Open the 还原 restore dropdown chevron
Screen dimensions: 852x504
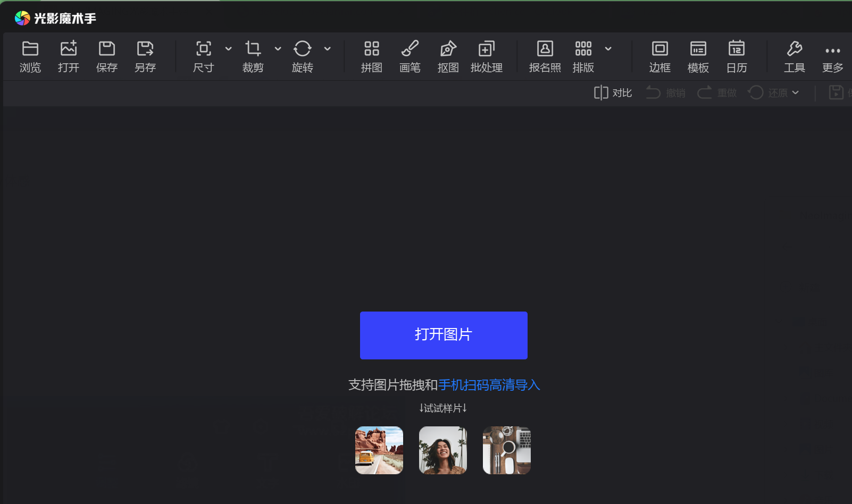(796, 93)
